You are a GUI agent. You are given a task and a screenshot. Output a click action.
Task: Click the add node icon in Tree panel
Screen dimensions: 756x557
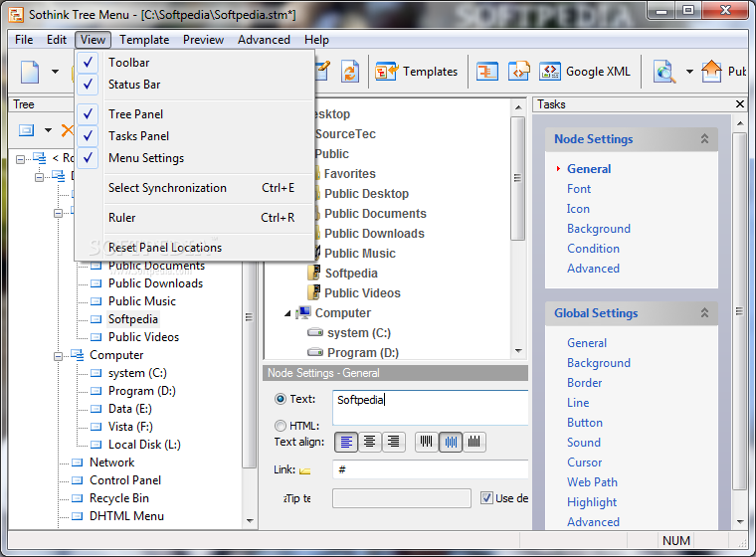[x=27, y=129]
